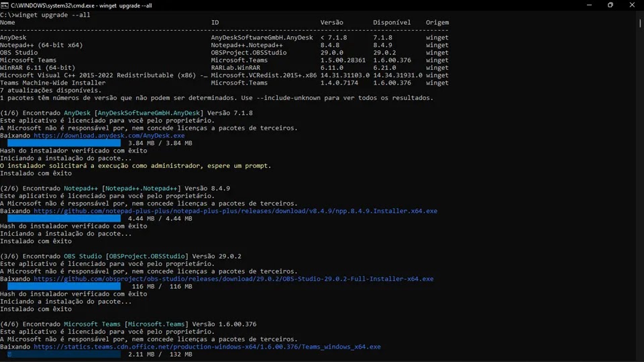Click the 'Nome' column header
Viewport: 644px width, 362px height.
click(7, 22)
